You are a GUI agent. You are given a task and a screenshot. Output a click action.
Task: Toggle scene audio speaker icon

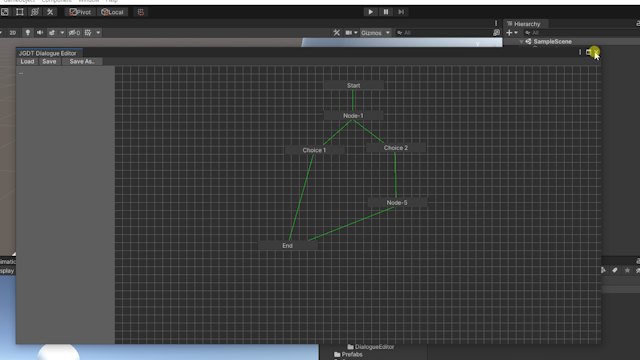coord(40,33)
